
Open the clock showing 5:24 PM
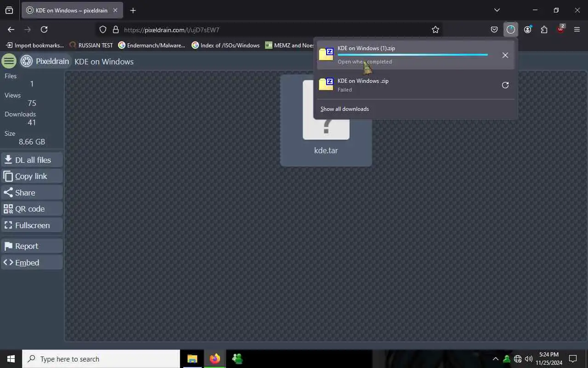pos(549,359)
